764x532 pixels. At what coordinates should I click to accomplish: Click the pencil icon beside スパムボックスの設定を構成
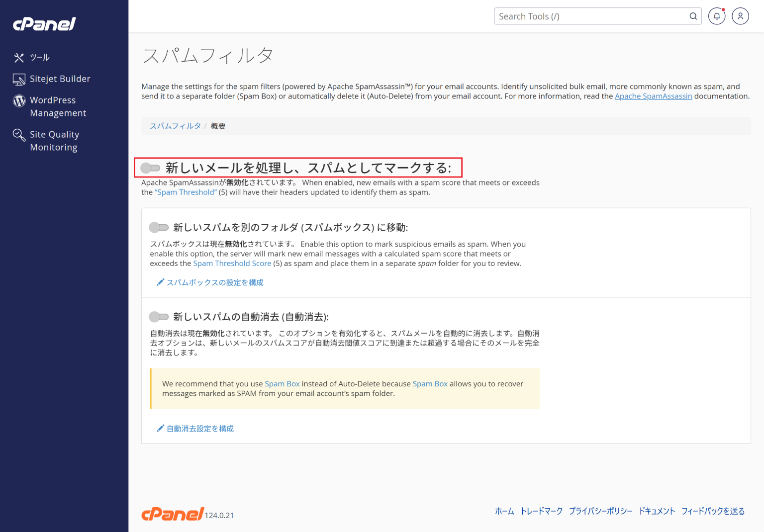[160, 282]
